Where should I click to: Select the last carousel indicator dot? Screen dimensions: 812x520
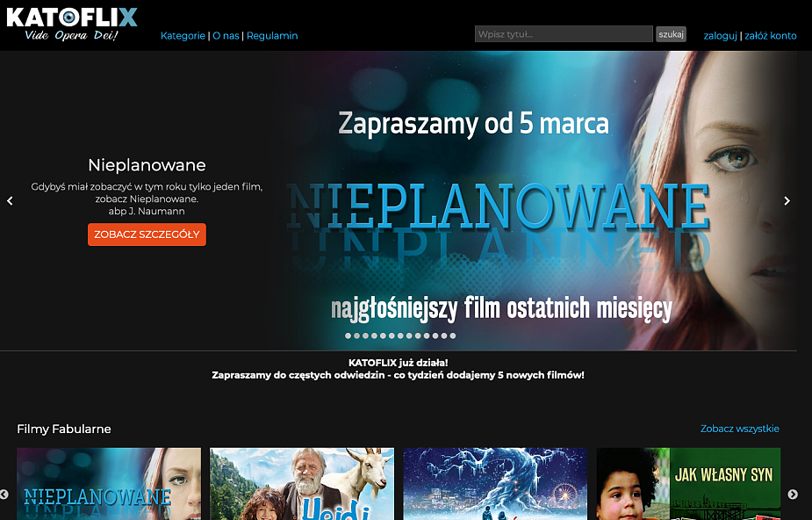coord(452,336)
